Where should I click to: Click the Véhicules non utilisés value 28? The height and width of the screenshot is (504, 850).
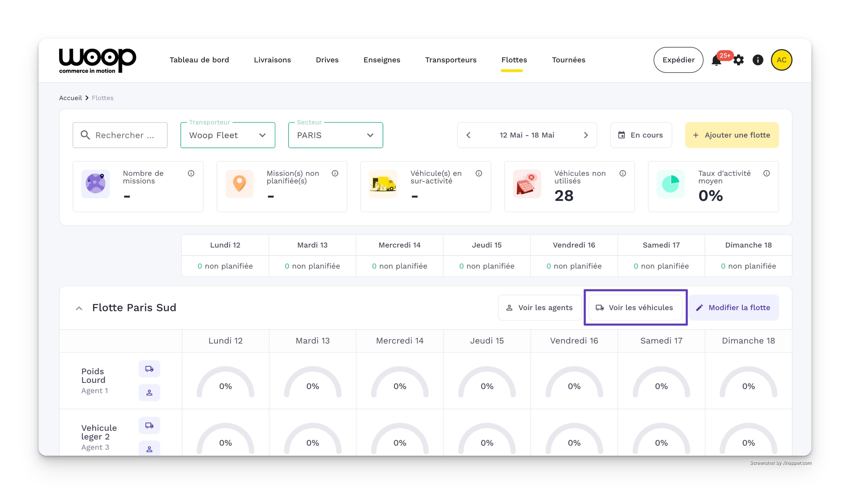(564, 196)
